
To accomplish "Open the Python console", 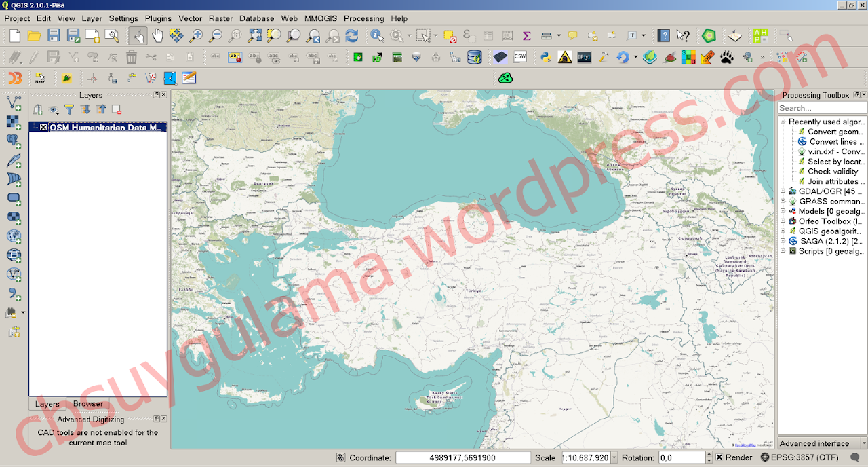I will pyautogui.click(x=545, y=57).
